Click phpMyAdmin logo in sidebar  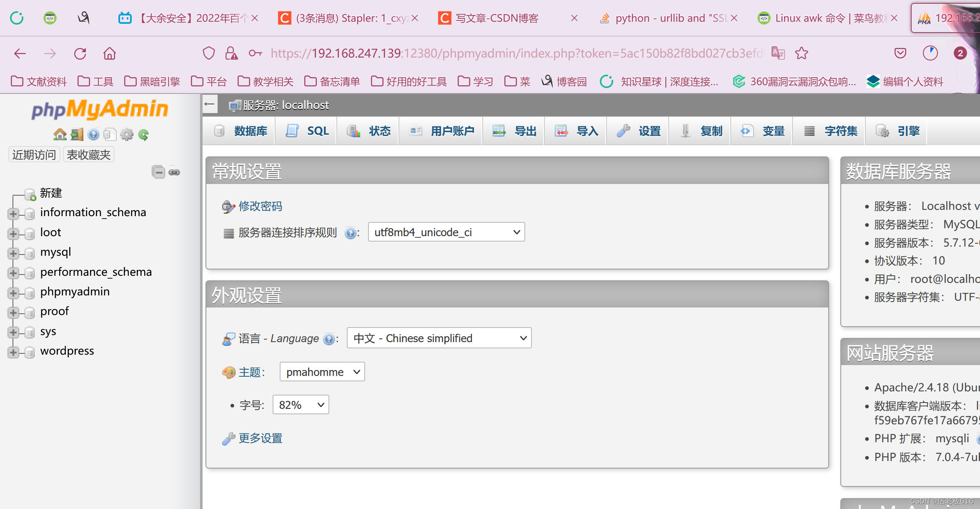[x=100, y=109]
